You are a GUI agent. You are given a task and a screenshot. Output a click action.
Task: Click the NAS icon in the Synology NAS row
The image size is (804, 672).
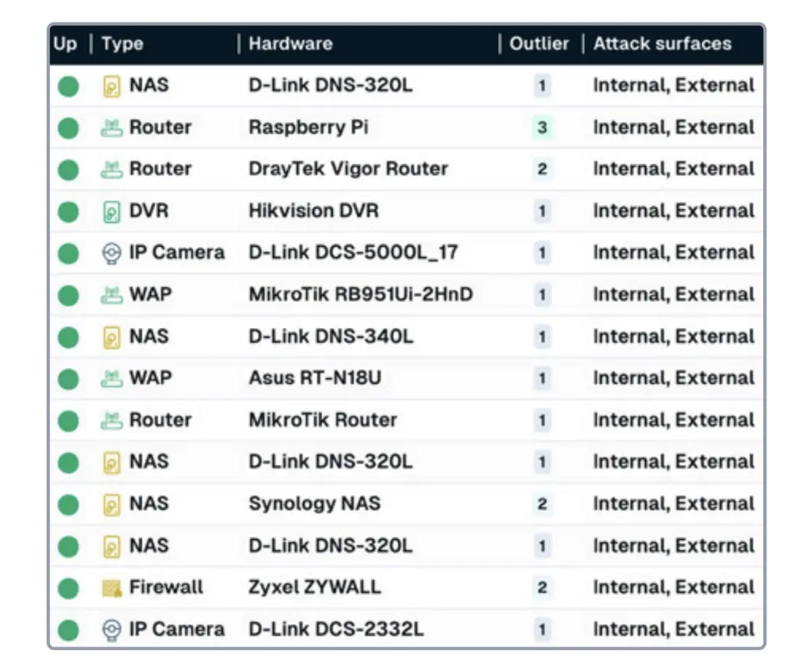[111, 504]
